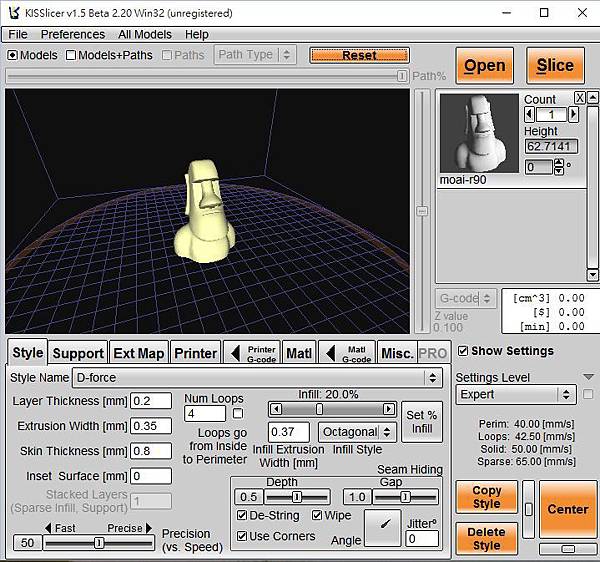Screen dimensions: 600x562
Task: Open the File menu
Action: pyautogui.click(x=18, y=34)
